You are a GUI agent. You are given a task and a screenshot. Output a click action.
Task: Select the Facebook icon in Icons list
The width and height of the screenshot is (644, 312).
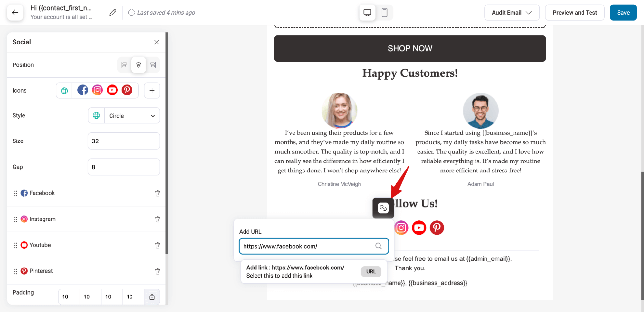[83, 90]
